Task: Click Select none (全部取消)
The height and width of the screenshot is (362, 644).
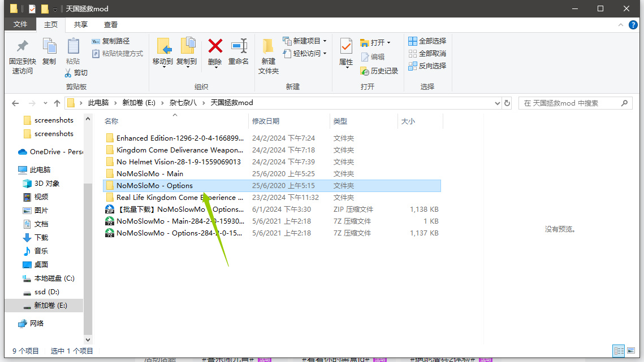Action: [x=427, y=53]
